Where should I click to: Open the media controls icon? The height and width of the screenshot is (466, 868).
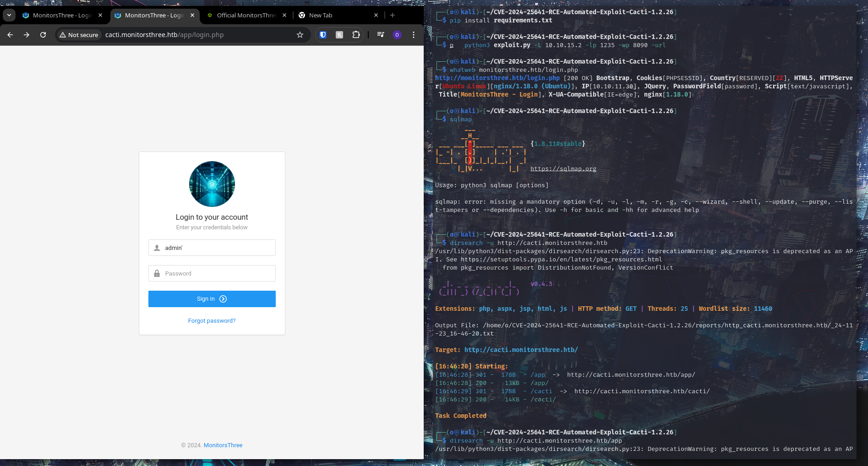tap(381, 35)
